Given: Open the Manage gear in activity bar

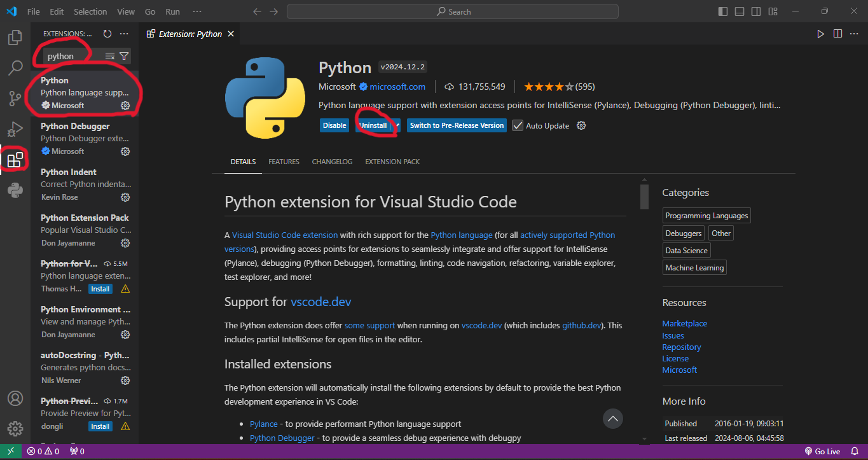Looking at the screenshot, I should pyautogui.click(x=15, y=429).
